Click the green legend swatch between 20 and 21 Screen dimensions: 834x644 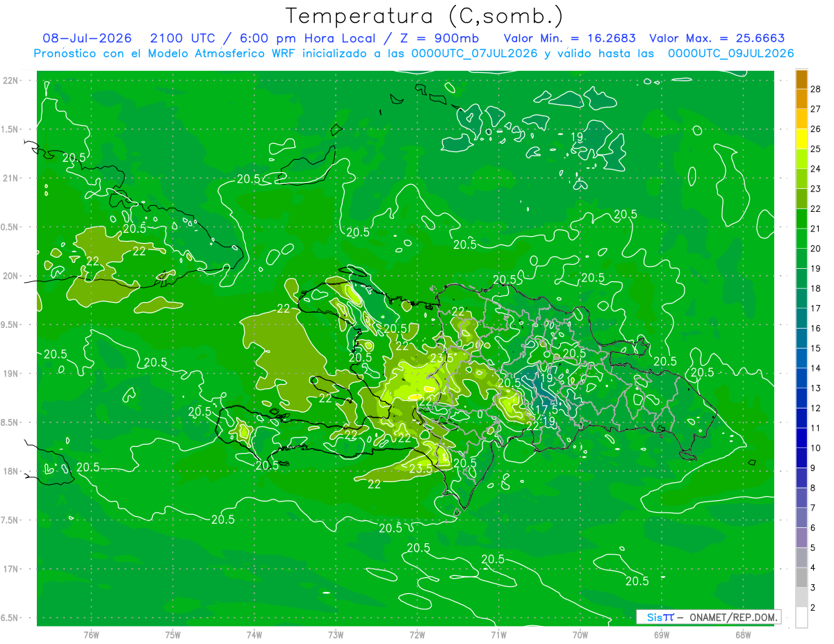801,239
